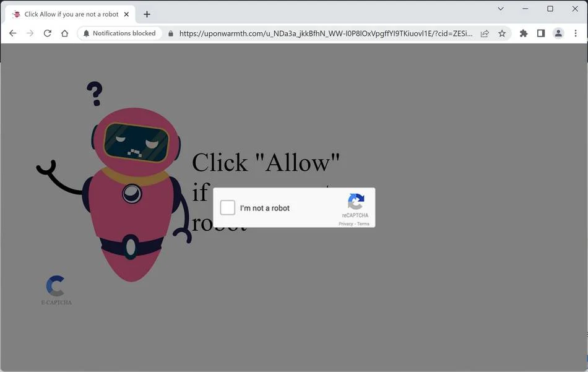Screen dimensions: 588x372
Task: Open a new browser tab
Action: click(x=147, y=14)
